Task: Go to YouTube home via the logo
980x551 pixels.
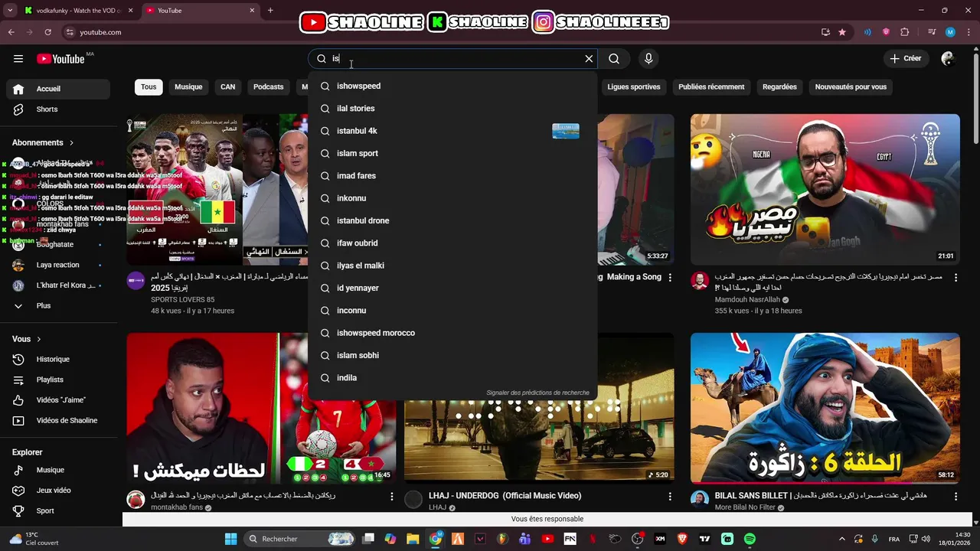Action: (x=60, y=59)
